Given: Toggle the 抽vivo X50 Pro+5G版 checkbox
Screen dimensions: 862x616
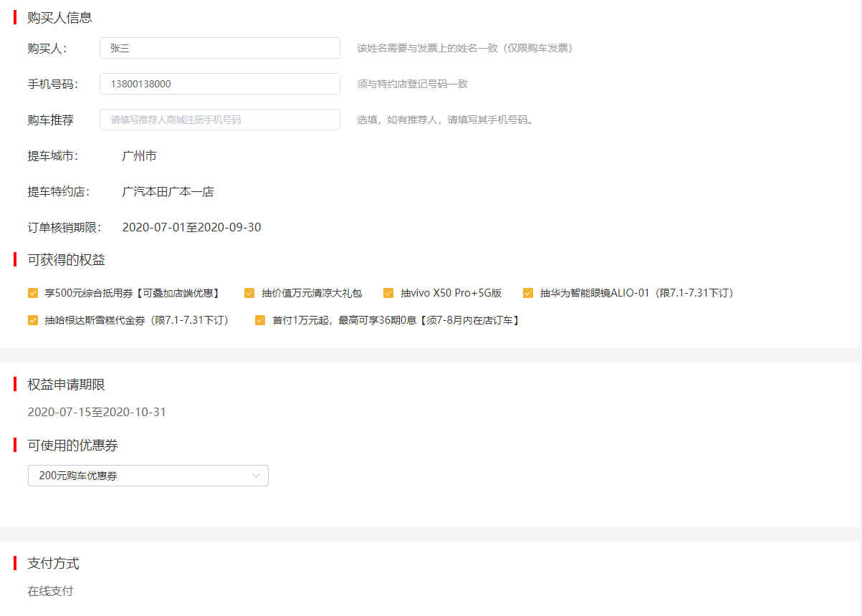Looking at the screenshot, I should pos(388,293).
